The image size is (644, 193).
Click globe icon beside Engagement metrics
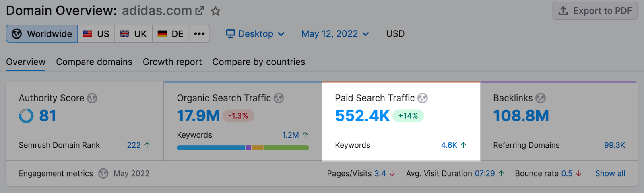(103, 173)
